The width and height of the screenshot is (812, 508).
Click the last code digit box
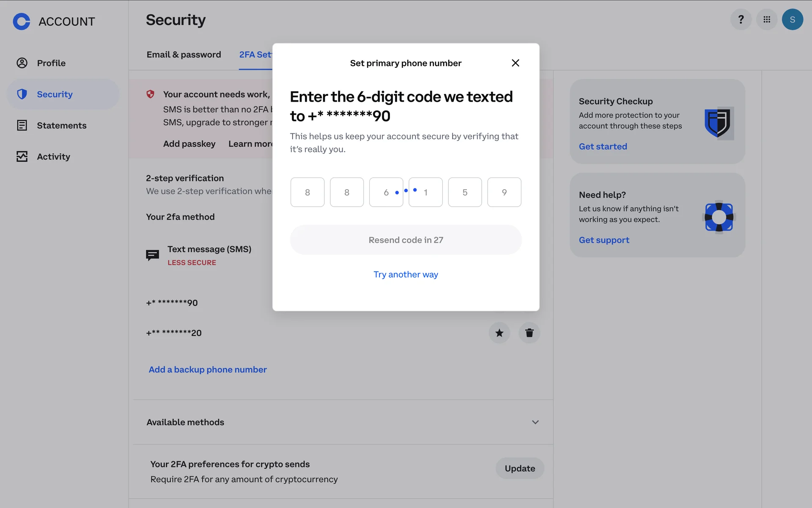tap(504, 192)
